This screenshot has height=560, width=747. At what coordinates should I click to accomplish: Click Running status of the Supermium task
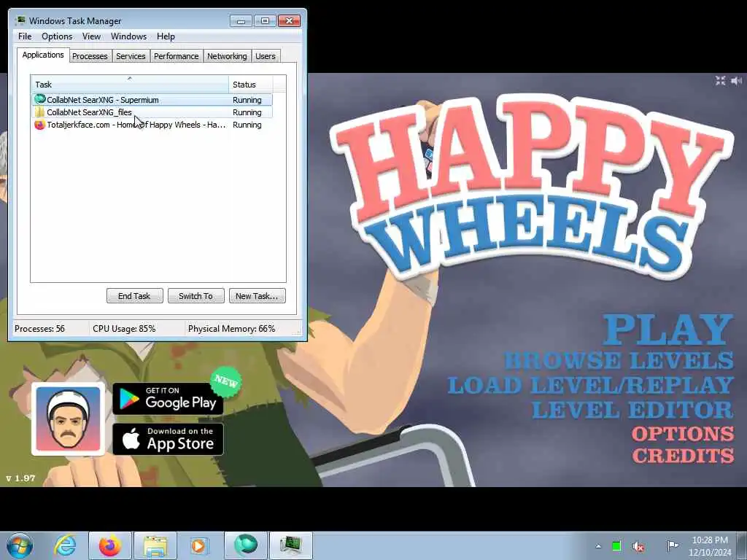coord(247,100)
